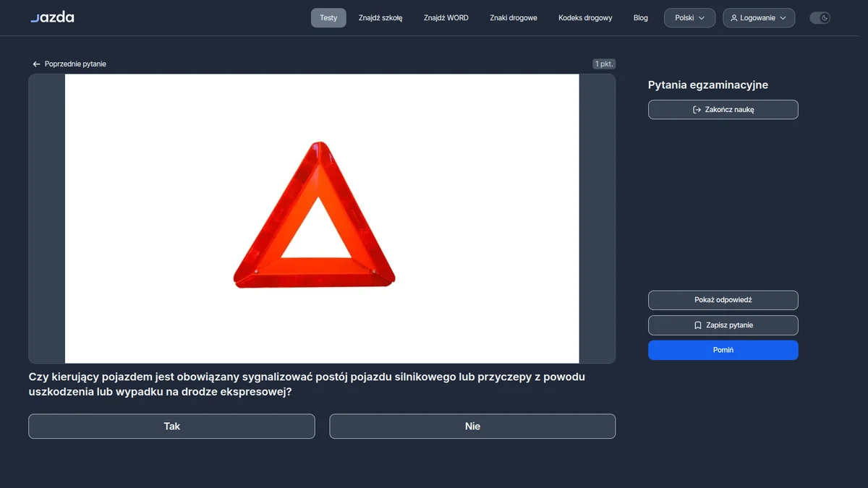Go back via Poprzednie pytanie
Screen dimensions: 868x488
pos(69,64)
